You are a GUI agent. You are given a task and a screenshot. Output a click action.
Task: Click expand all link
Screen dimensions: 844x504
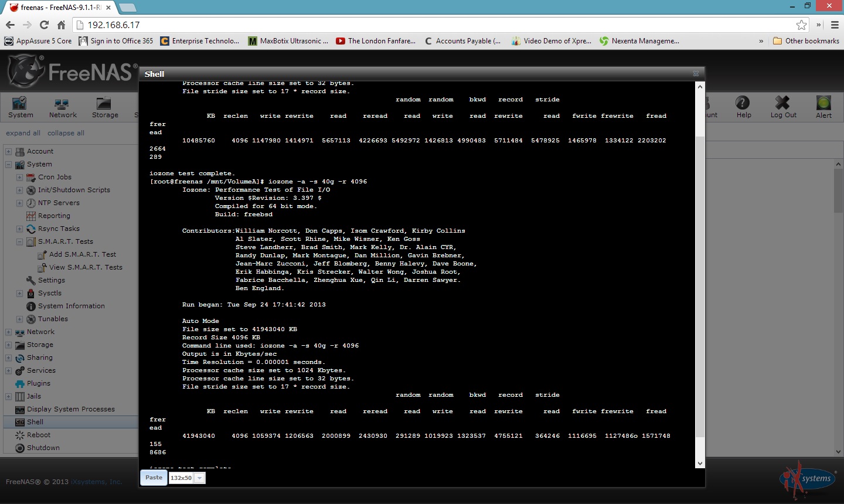click(23, 133)
